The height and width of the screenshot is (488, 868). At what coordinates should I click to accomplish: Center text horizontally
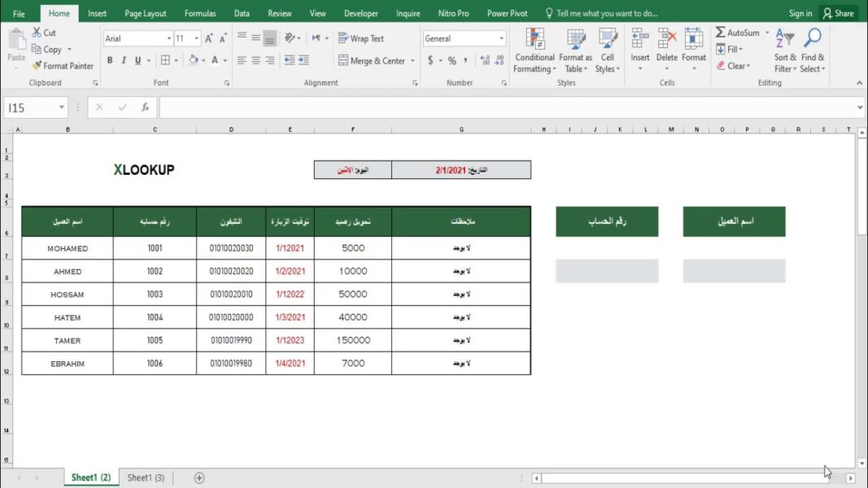click(255, 60)
